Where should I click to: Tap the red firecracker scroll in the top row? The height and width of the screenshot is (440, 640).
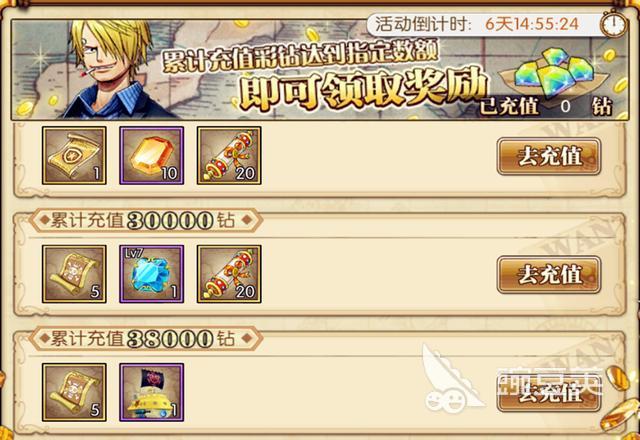[229, 156]
